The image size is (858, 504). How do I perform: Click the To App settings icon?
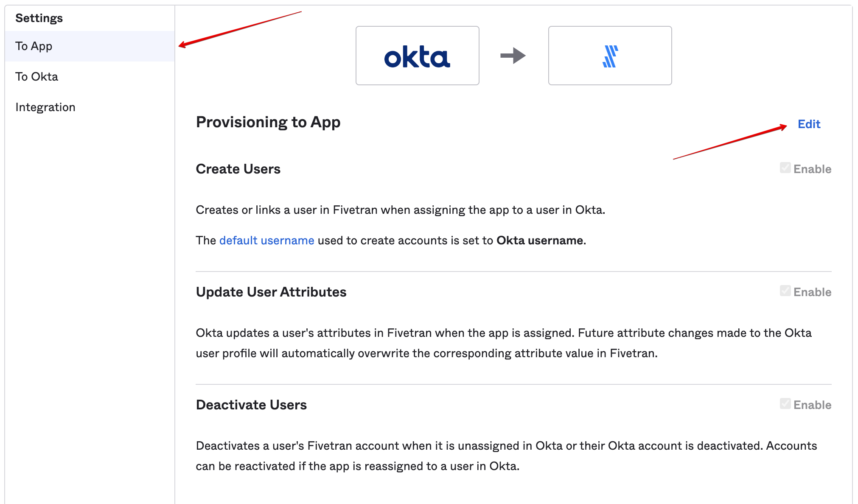click(x=34, y=46)
